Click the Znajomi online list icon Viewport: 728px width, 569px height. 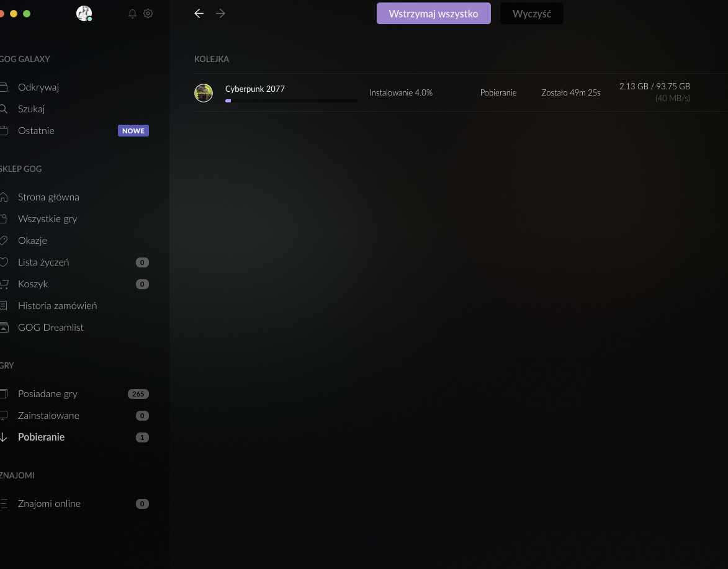pyautogui.click(x=3, y=504)
